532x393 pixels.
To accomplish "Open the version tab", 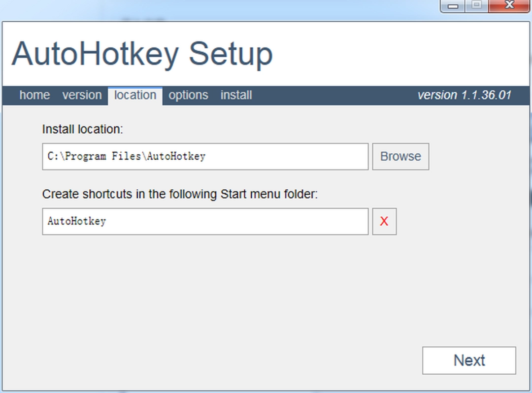I will pyautogui.click(x=82, y=95).
